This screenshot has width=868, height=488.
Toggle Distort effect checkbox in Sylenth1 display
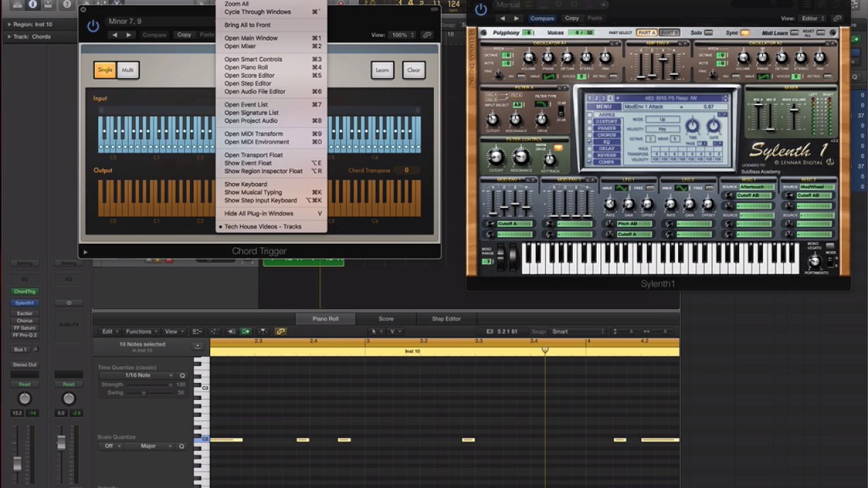589,121
